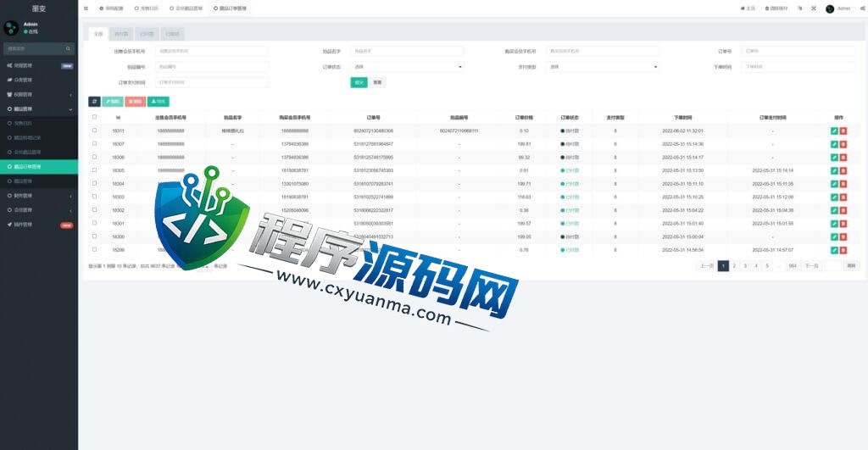Click the red delete icon for row 18307
868x450 pixels.
(843, 144)
